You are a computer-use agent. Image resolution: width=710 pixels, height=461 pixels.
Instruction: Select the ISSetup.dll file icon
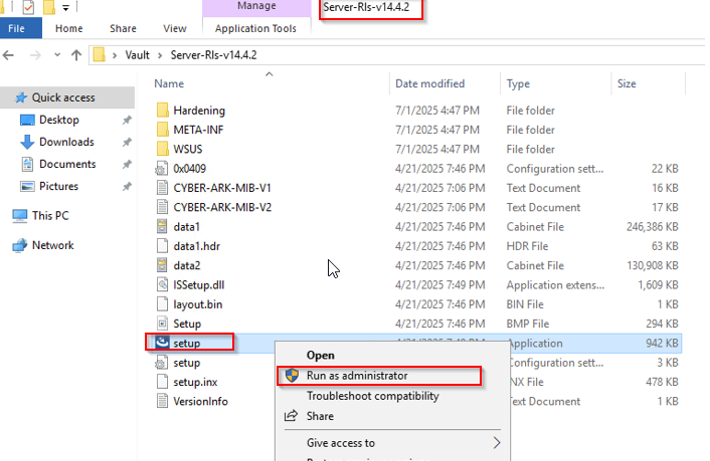pos(162,285)
